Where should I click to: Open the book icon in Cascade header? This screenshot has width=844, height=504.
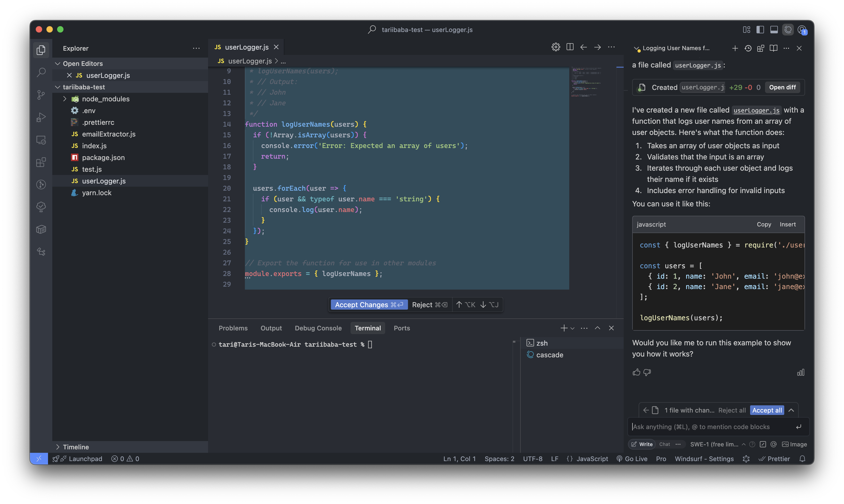point(773,48)
